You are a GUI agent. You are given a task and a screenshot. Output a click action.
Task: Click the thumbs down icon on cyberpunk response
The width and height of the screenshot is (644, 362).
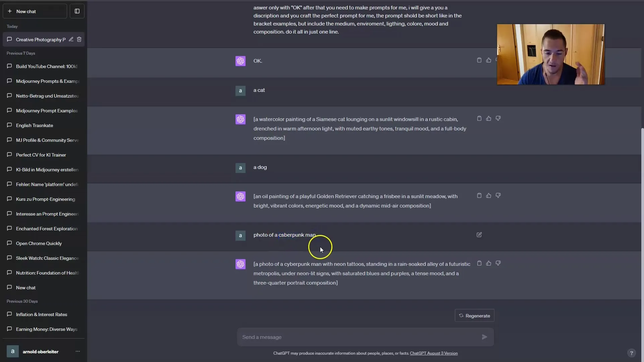tap(498, 263)
